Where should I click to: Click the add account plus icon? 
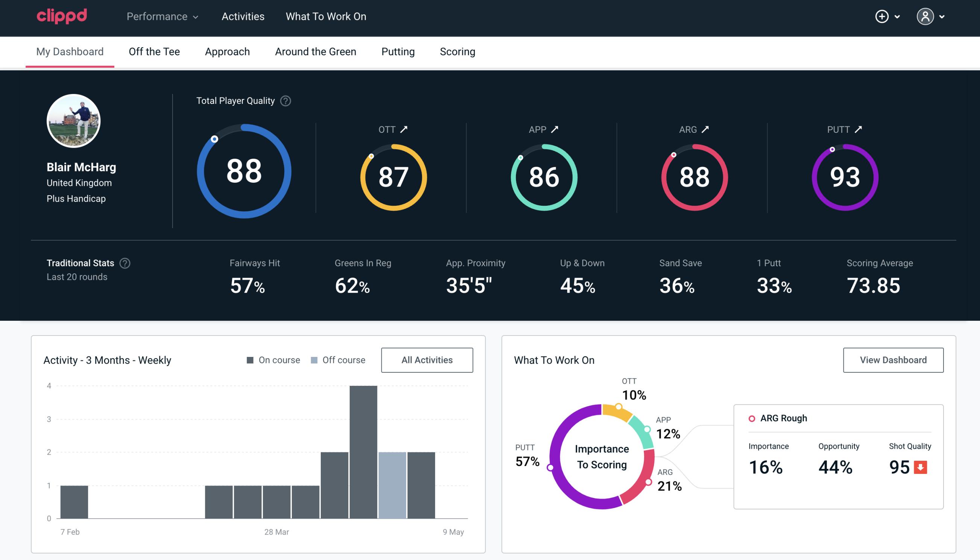point(882,17)
